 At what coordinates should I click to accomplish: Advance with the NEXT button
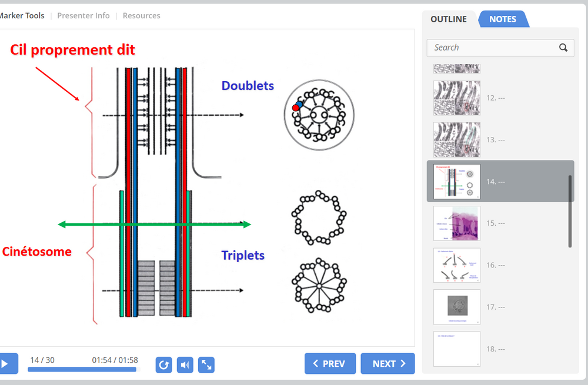click(387, 363)
